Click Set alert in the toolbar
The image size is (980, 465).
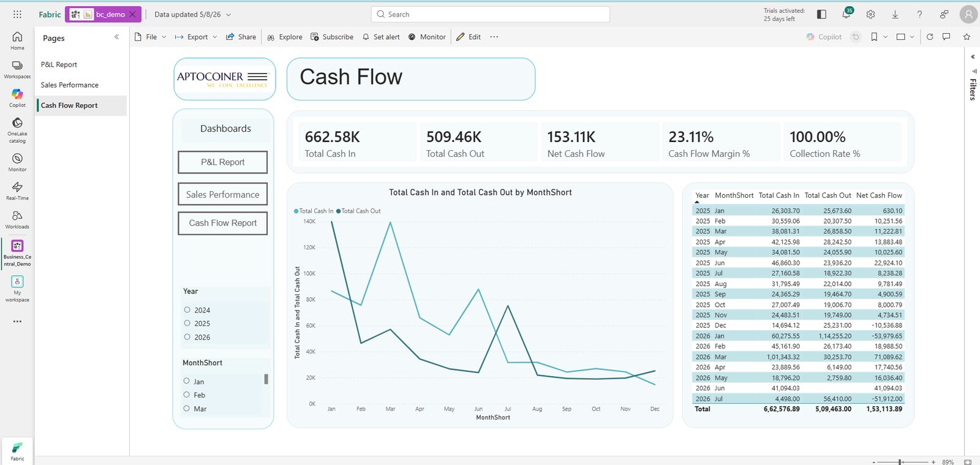pyautogui.click(x=381, y=37)
